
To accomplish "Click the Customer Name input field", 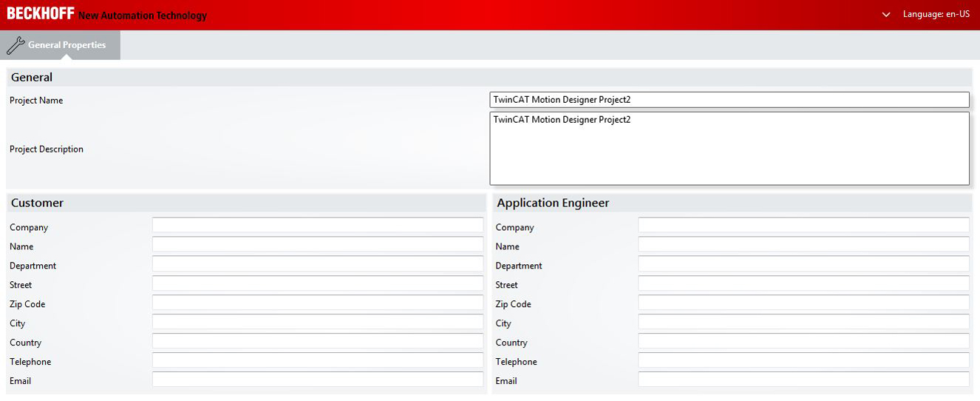I will click(318, 244).
